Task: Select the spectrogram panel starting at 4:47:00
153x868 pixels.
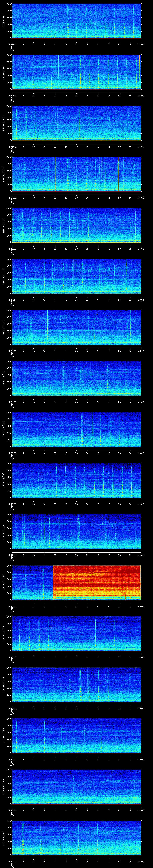Action: [76, 838]
